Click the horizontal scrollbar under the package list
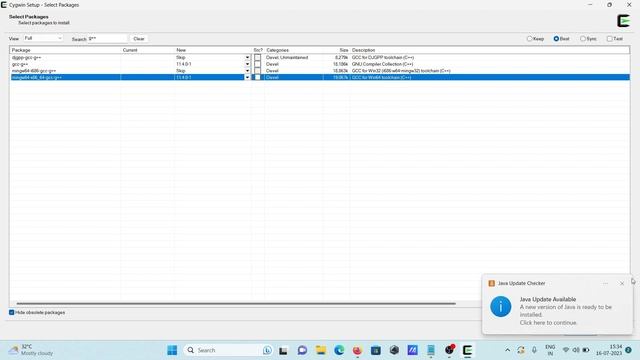The image size is (640, 360). pos(236,303)
